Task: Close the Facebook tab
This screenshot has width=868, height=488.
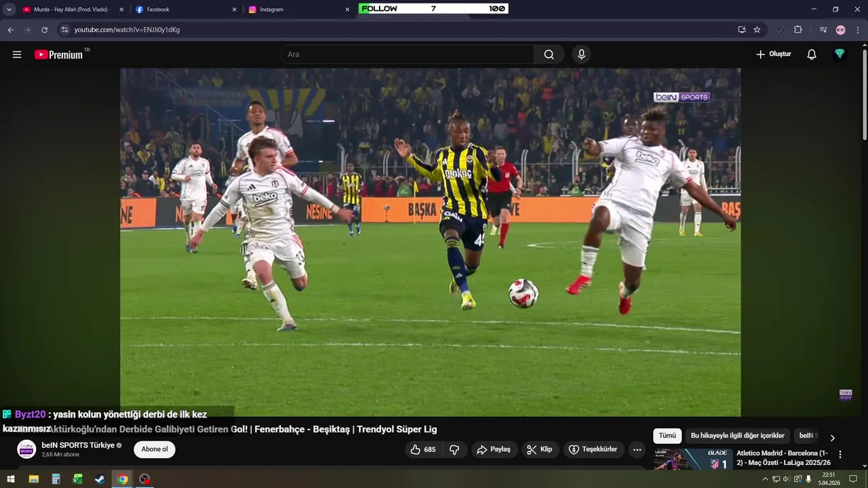Action: (x=235, y=9)
